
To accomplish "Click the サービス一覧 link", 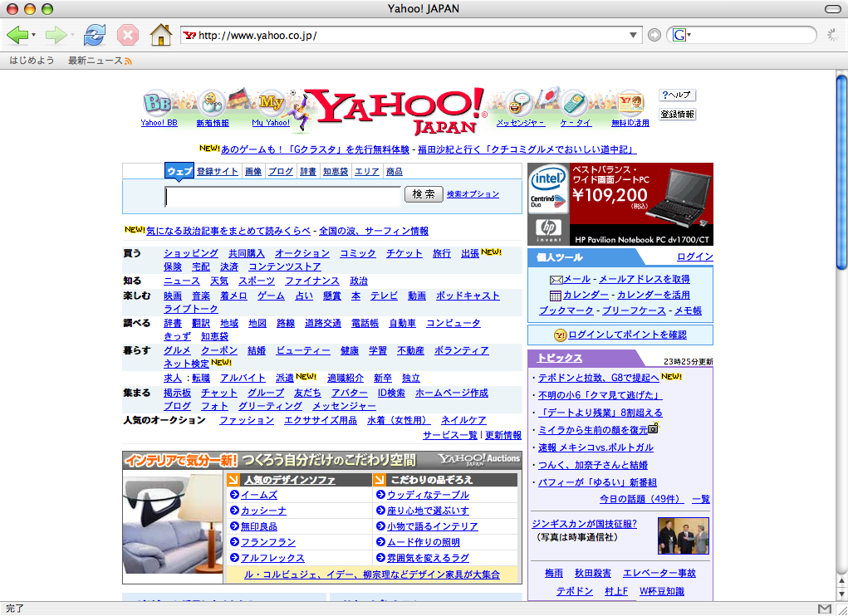I will (x=450, y=435).
